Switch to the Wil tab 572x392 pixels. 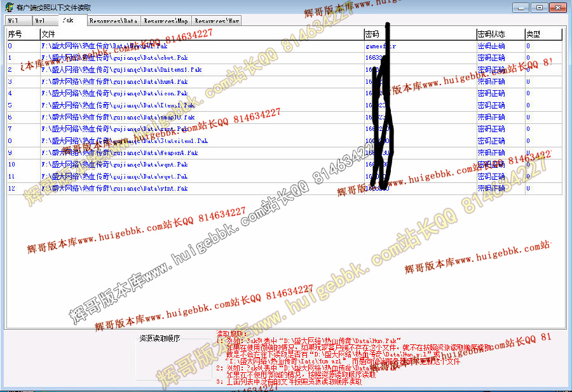[x=18, y=20]
